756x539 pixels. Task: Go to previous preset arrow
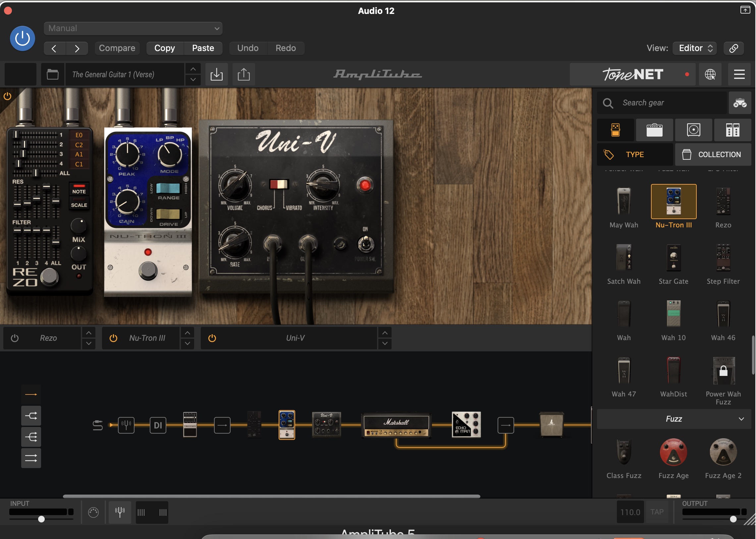pyautogui.click(x=54, y=48)
